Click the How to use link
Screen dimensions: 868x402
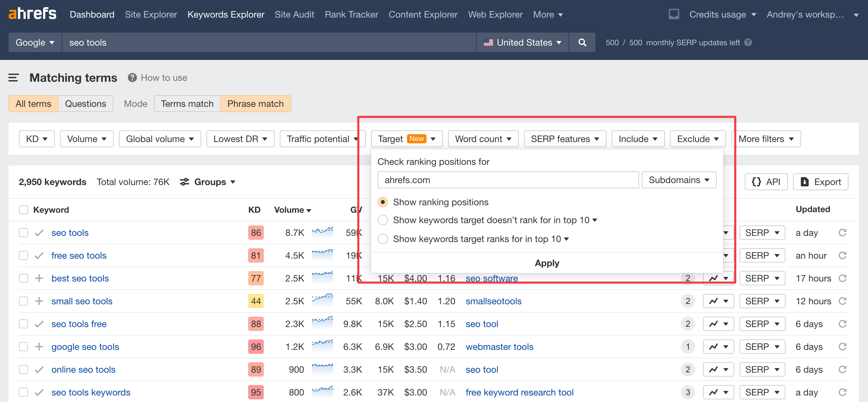click(x=164, y=78)
